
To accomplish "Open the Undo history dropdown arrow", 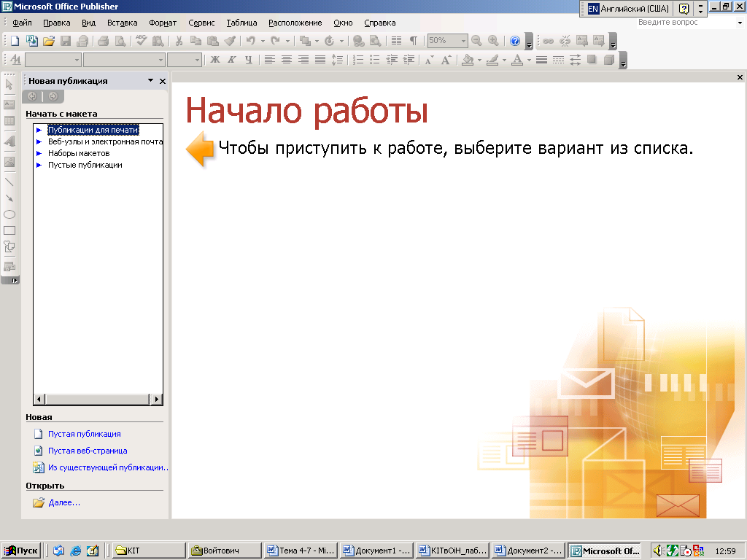I will pos(263,41).
